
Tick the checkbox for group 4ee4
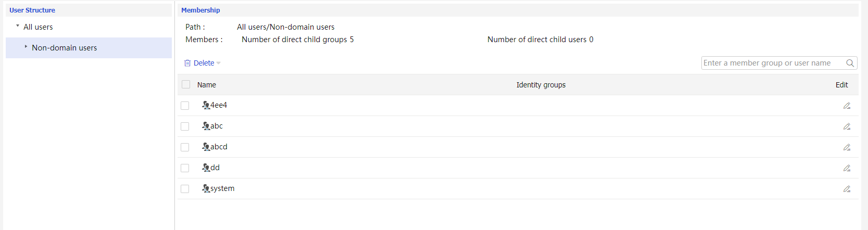click(185, 106)
